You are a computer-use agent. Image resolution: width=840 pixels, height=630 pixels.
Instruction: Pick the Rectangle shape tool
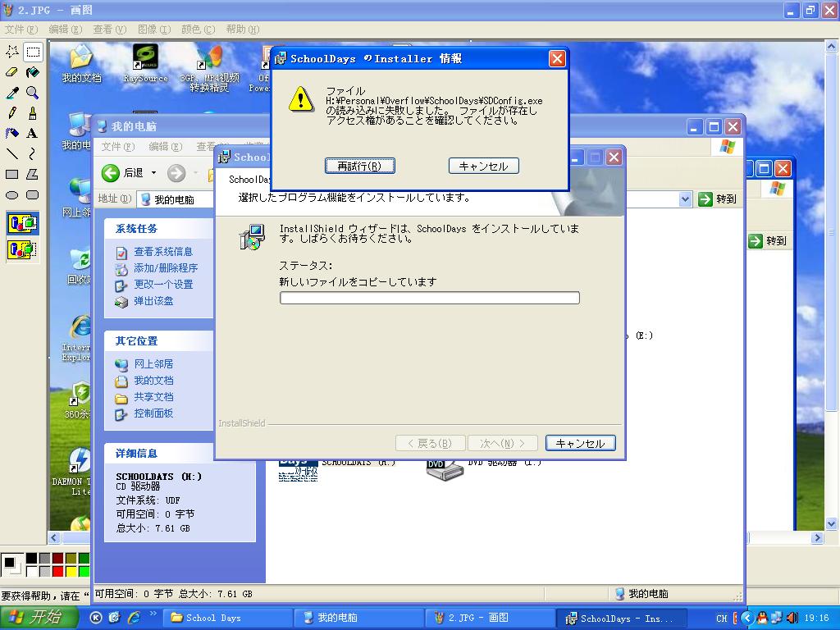11,174
